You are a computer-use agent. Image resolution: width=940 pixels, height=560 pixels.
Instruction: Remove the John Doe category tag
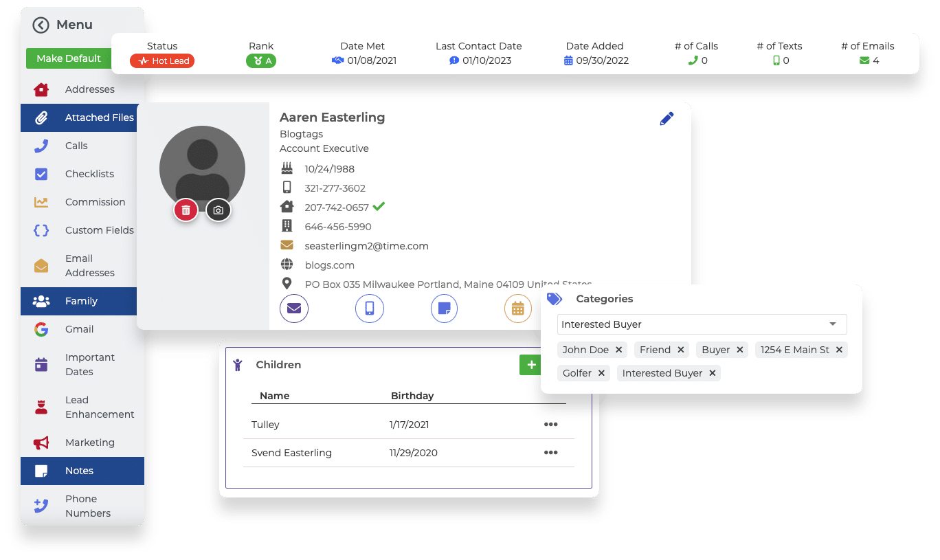point(618,350)
